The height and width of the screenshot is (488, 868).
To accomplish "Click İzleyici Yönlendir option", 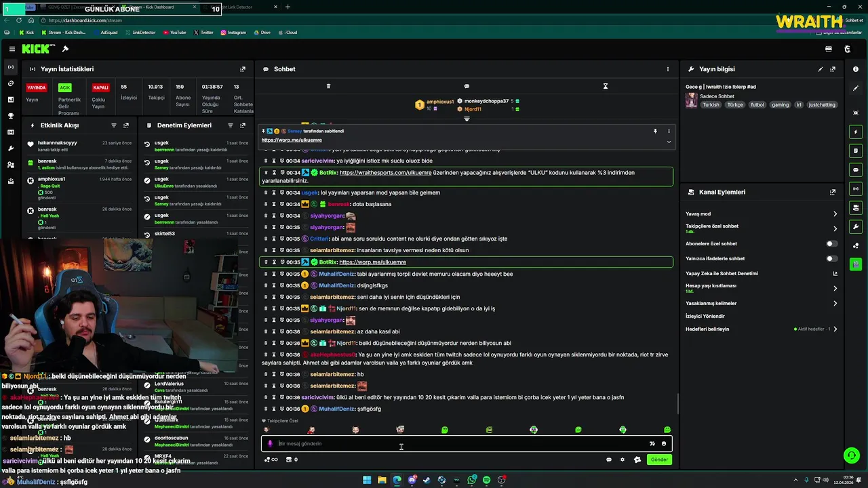I will pyautogui.click(x=705, y=317).
